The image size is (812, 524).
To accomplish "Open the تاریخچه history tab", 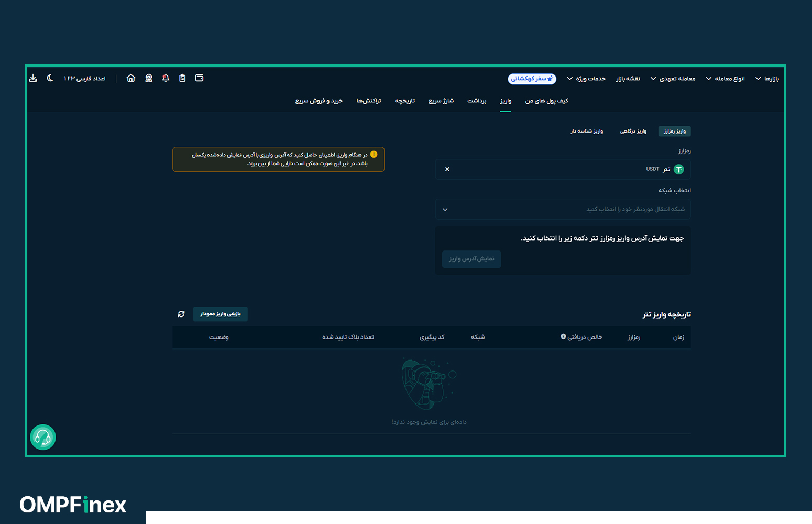I will tap(405, 101).
